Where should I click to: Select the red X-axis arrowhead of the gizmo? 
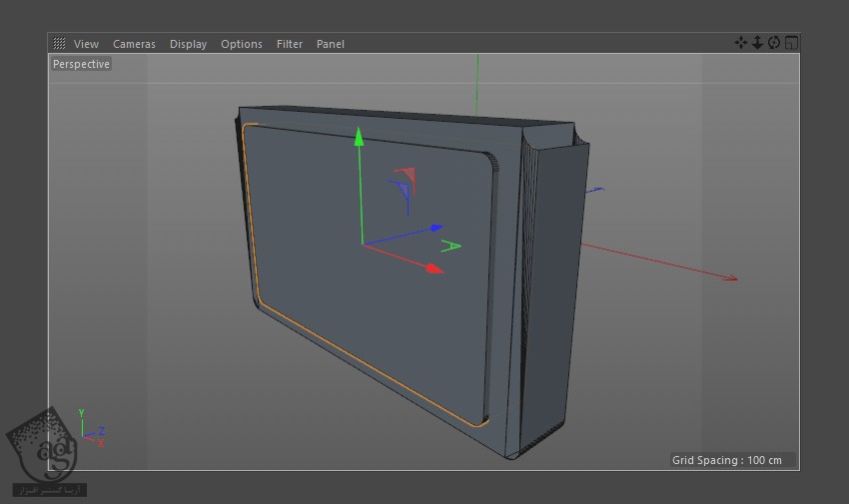(x=433, y=268)
